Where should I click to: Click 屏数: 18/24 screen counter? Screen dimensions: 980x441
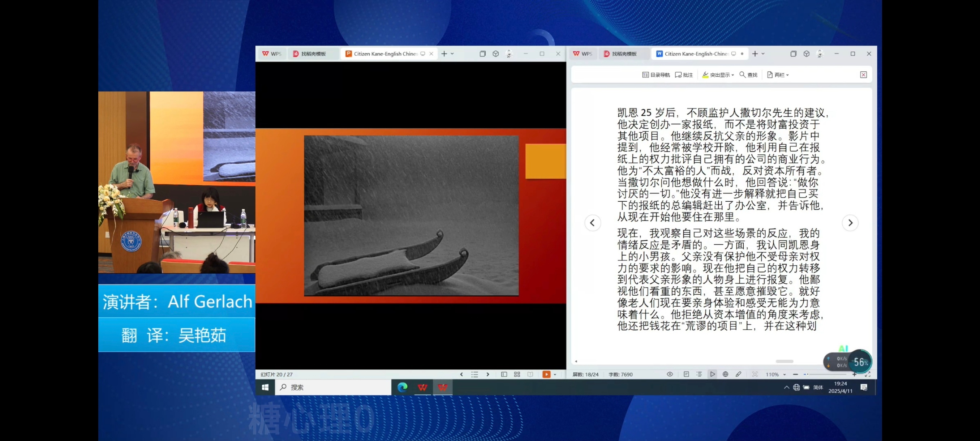coord(585,375)
